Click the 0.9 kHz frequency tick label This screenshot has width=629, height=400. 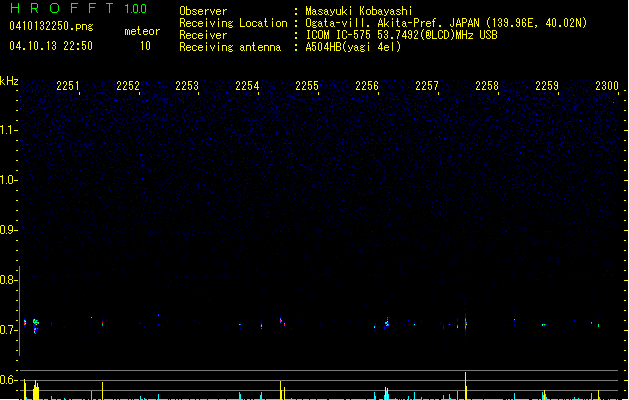tap(9, 230)
